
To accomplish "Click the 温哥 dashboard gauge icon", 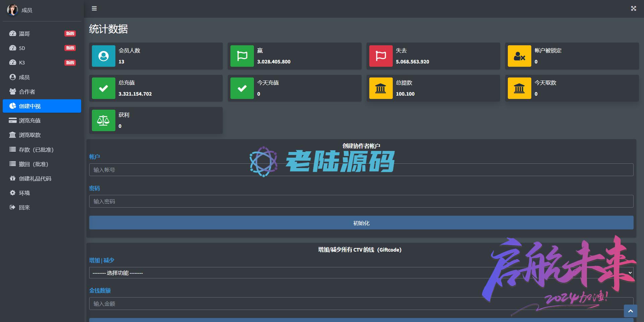I will tap(13, 34).
